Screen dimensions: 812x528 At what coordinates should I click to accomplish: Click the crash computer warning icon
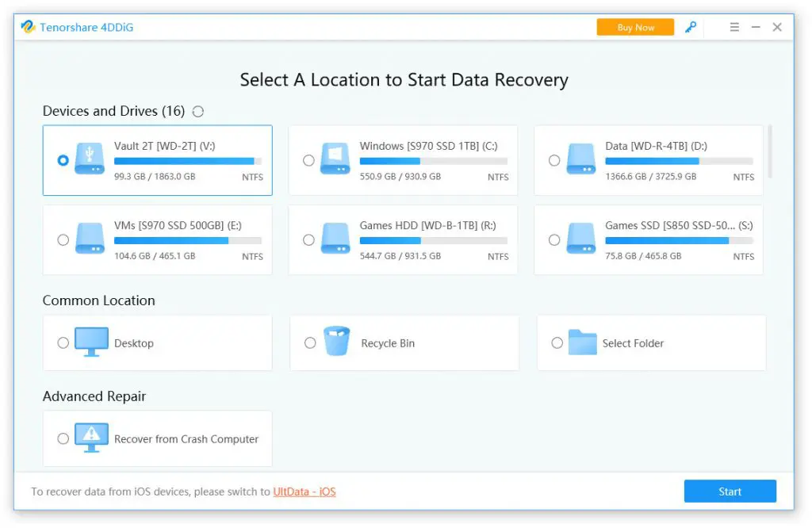91,438
